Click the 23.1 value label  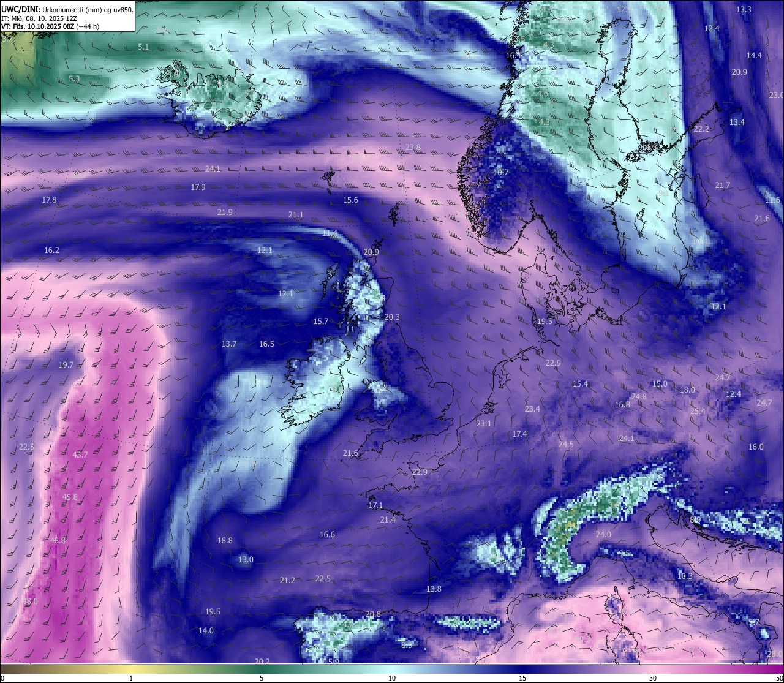(484, 423)
